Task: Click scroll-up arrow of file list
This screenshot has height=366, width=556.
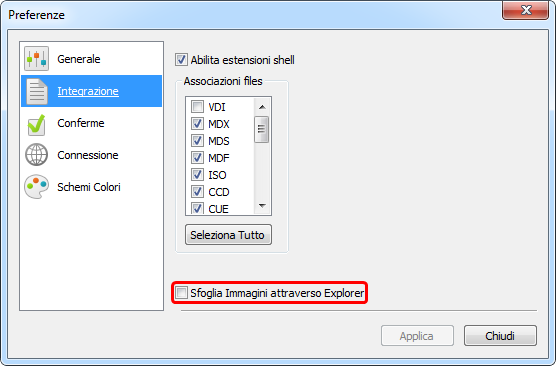Action: tap(262, 107)
